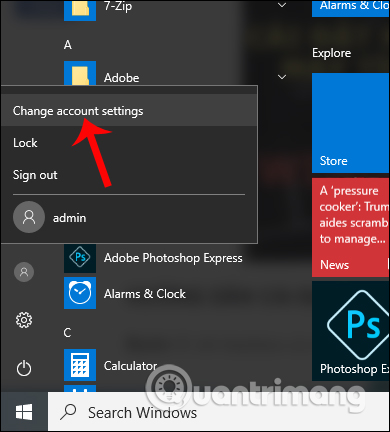Jump to letter A section header

tap(68, 45)
